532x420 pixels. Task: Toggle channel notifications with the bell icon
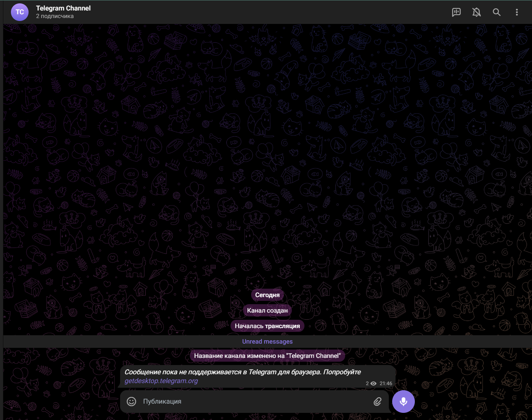(477, 12)
